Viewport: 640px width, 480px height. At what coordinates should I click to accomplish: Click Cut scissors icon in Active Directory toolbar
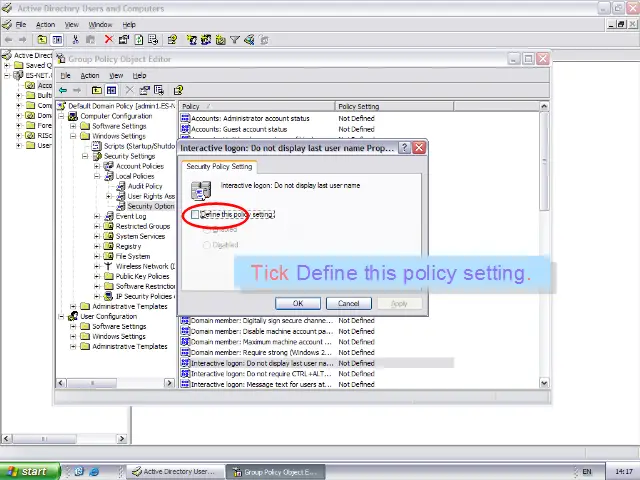75,40
